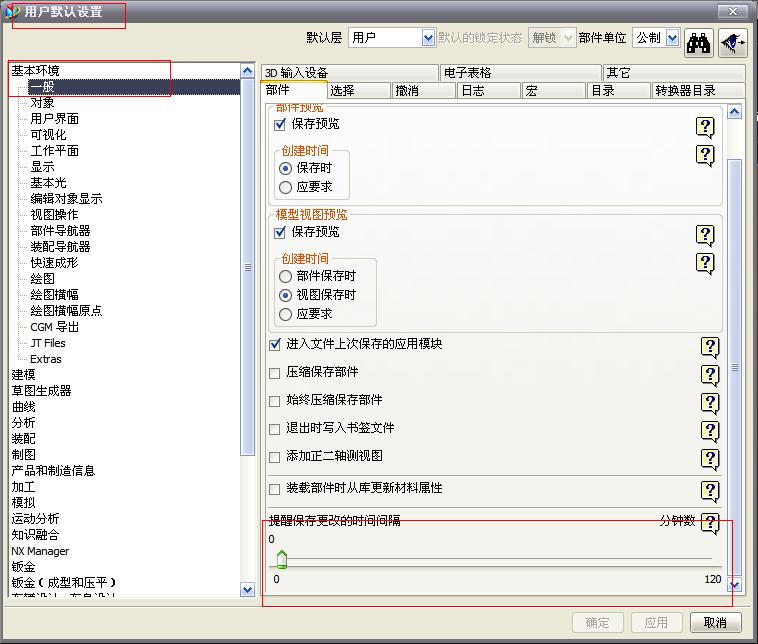Viewport: 758px width, 644px height.
Task: Click the NX icon in title bar
Action: point(12,11)
